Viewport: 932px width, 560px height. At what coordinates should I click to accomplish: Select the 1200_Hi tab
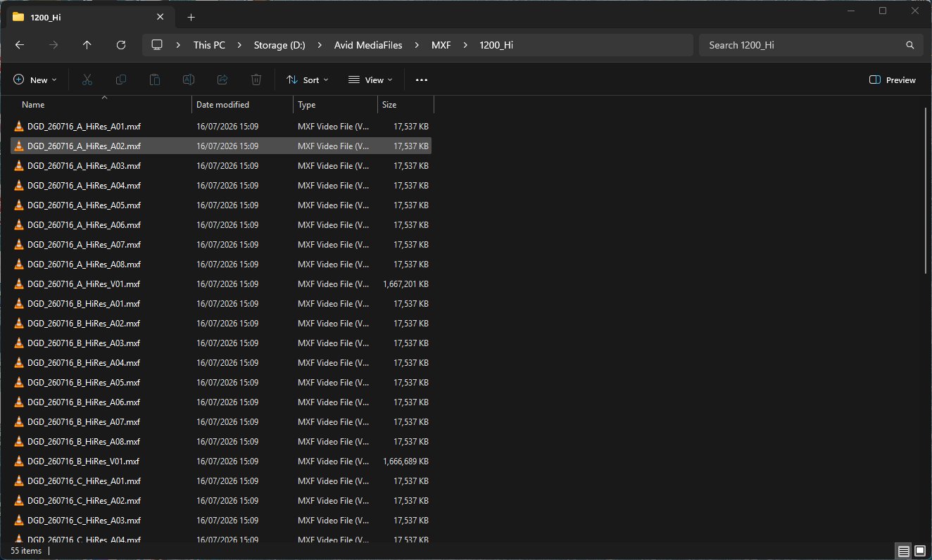tap(89, 17)
